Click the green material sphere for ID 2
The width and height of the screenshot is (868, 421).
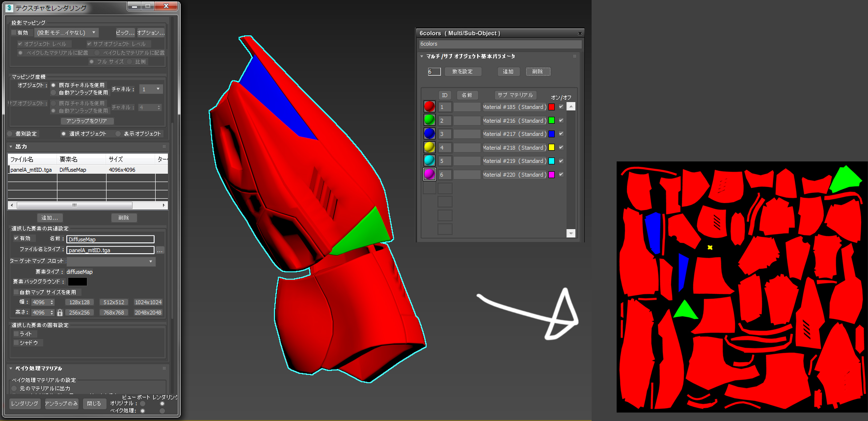coord(430,120)
